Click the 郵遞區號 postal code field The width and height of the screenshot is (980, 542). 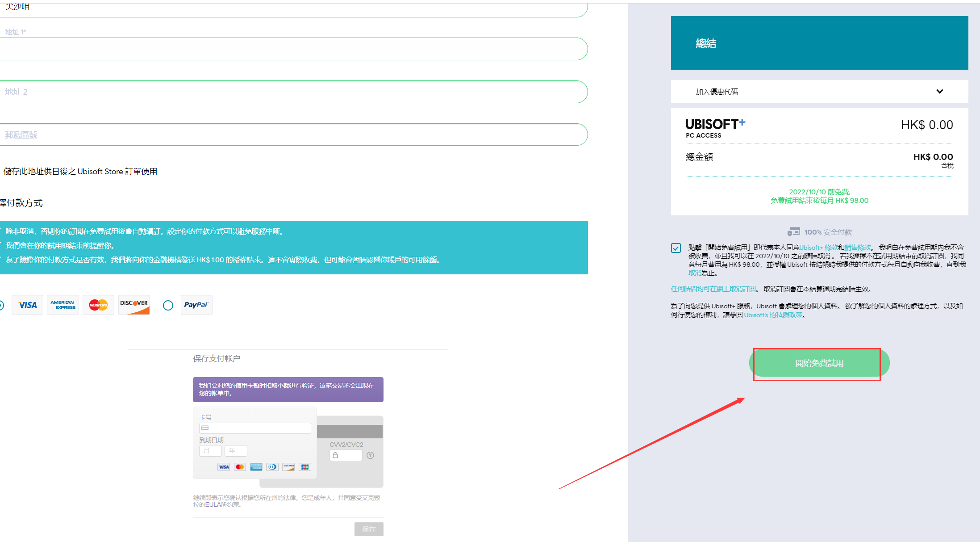pyautogui.click(x=293, y=134)
